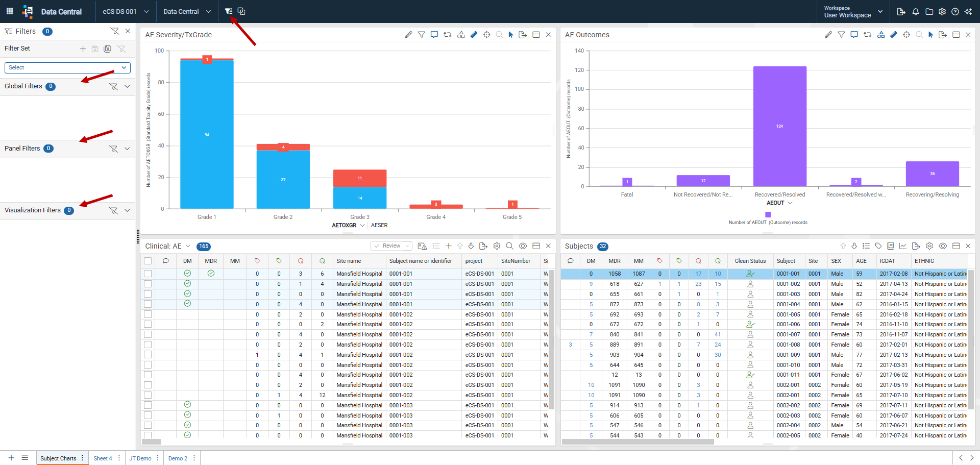Check the fourth Clinical: AE row checkbox
The height and width of the screenshot is (465, 980).
(x=148, y=304)
